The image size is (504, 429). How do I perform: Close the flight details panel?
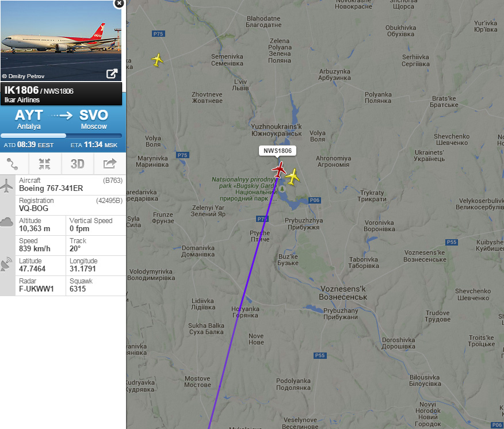[x=119, y=3]
